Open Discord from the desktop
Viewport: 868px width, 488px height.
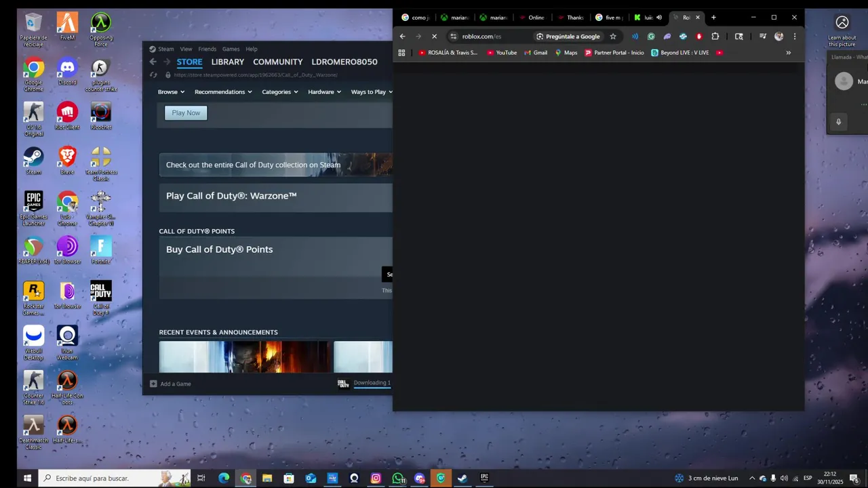point(67,71)
